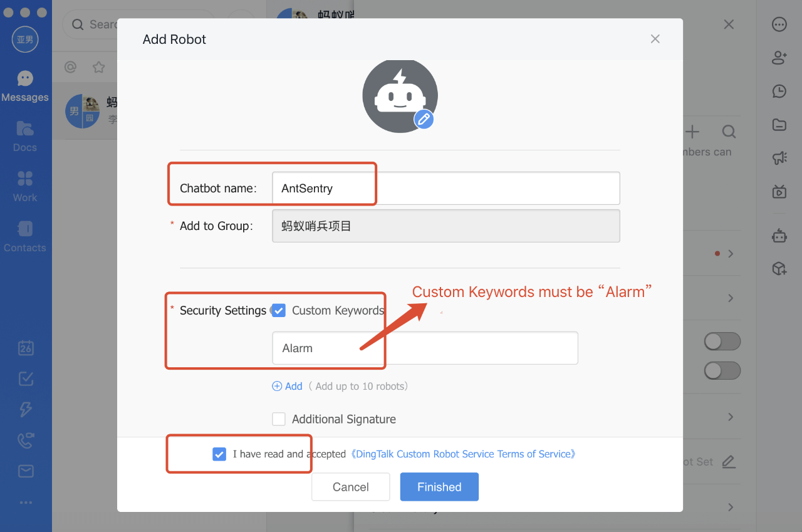Click the cube icon in the right toolbar
The height and width of the screenshot is (532, 802).
click(779, 269)
